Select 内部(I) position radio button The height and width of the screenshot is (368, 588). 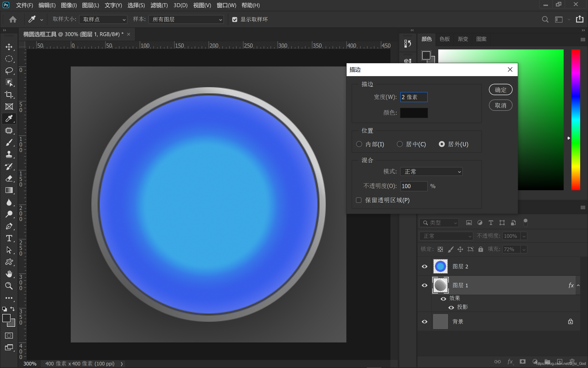(x=359, y=144)
